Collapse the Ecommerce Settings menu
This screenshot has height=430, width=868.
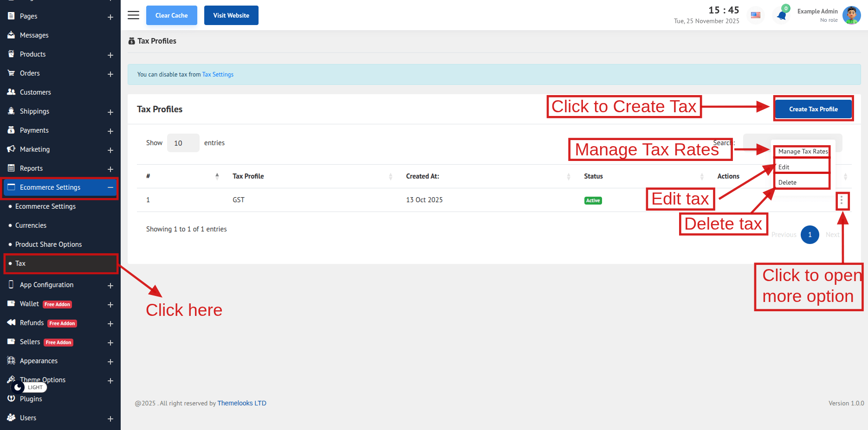pos(110,187)
